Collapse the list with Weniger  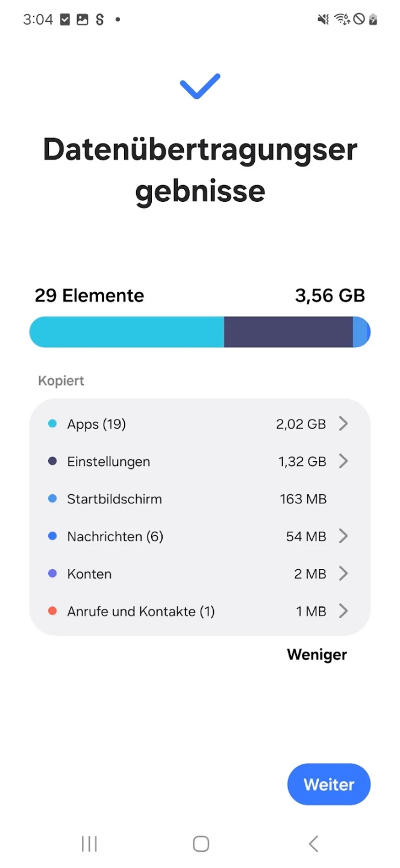pos(317,655)
